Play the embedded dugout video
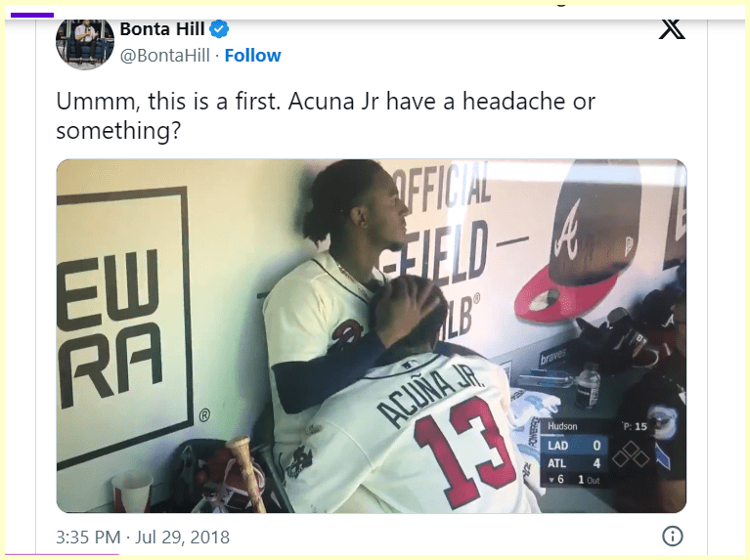 click(372, 336)
